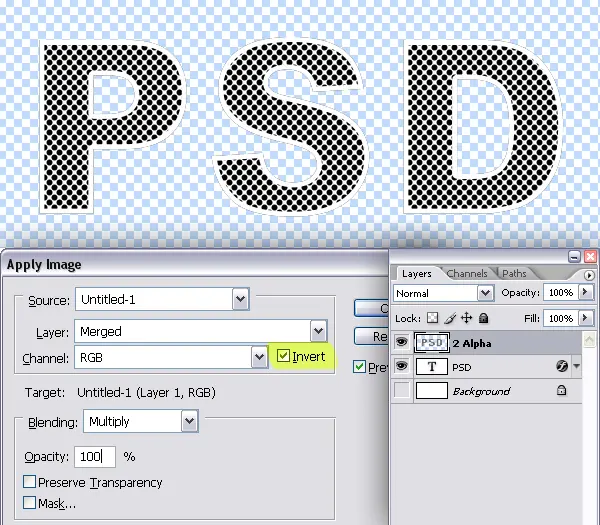Click the lock all padlock icon
This screenshot has height=525, width=600.
pyautogui.click(x=484, y=318)
